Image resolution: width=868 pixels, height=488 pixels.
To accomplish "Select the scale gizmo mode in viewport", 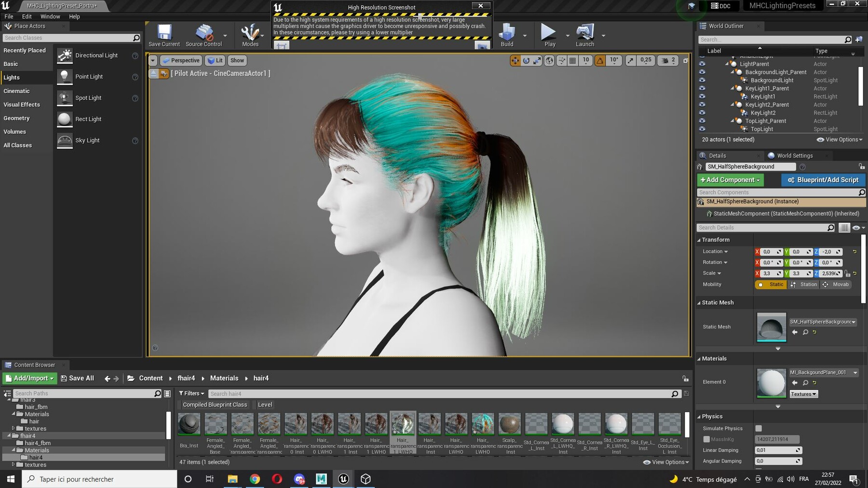I will 537,60.
